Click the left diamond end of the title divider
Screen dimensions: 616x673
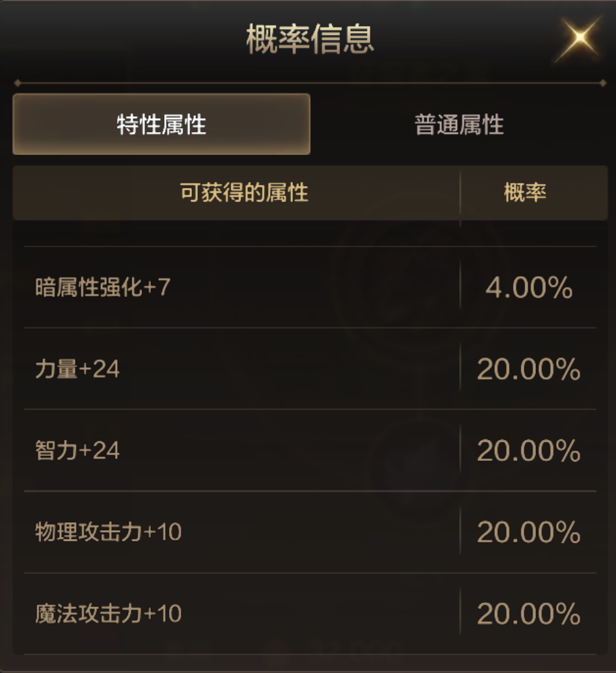point(16,84)
